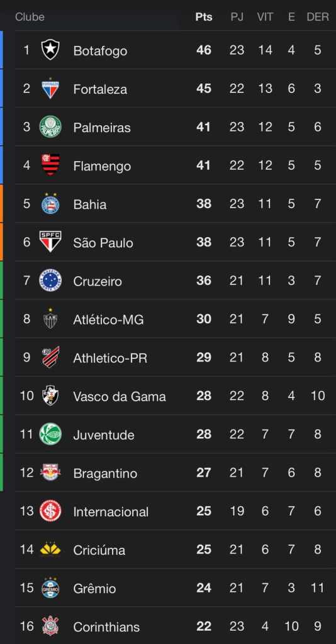Select the DER column header
The height and width of the screenshot is (644, 336).
pyautogui.click(x=318, y=17)
